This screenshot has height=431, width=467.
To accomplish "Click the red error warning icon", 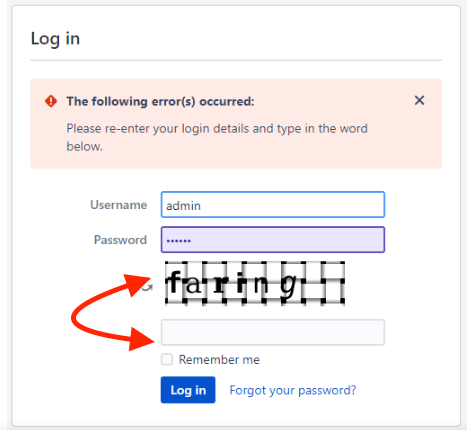I will 51,101.
